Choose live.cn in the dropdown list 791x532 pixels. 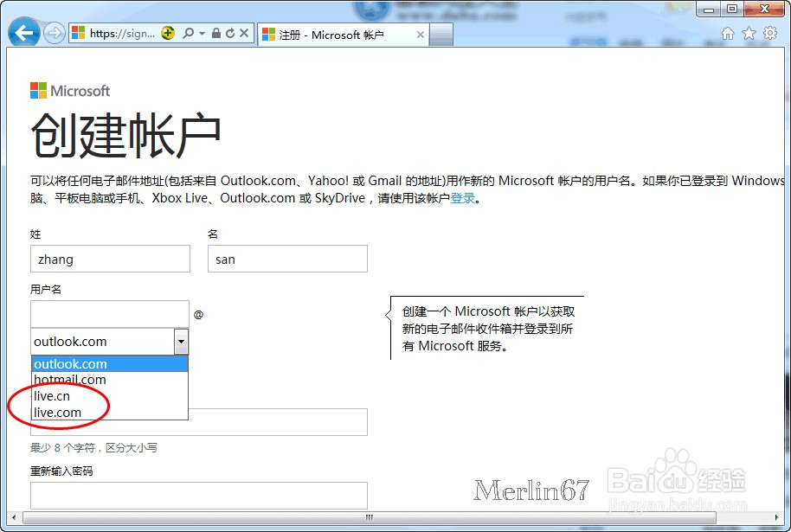click(110, 396)
